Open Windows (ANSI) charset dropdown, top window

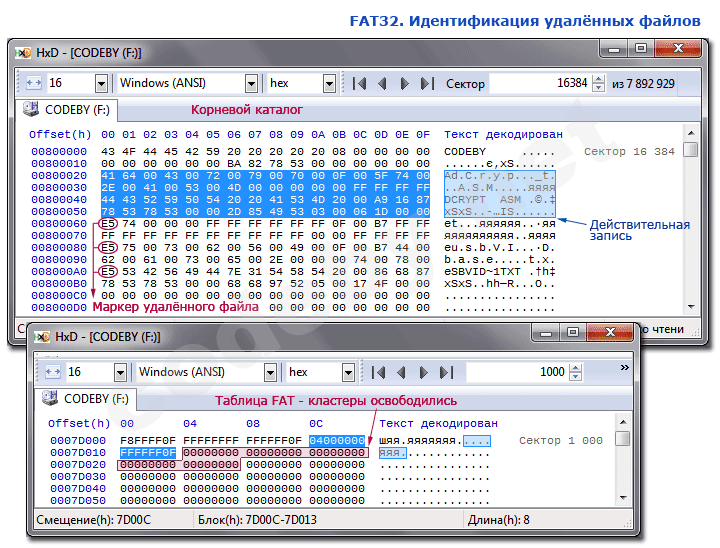click(251, 84)
